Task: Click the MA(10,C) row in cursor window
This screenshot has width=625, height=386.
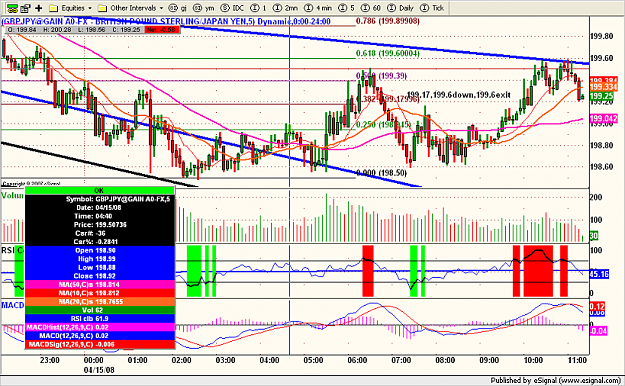Action: pos(100,293)
